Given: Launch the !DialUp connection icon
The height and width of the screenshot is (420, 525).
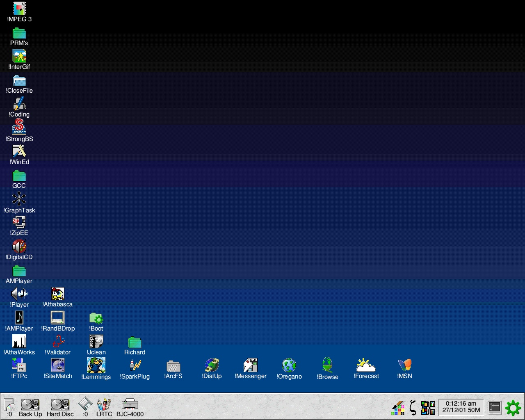Looking at the screenshot, I should 212,365.
